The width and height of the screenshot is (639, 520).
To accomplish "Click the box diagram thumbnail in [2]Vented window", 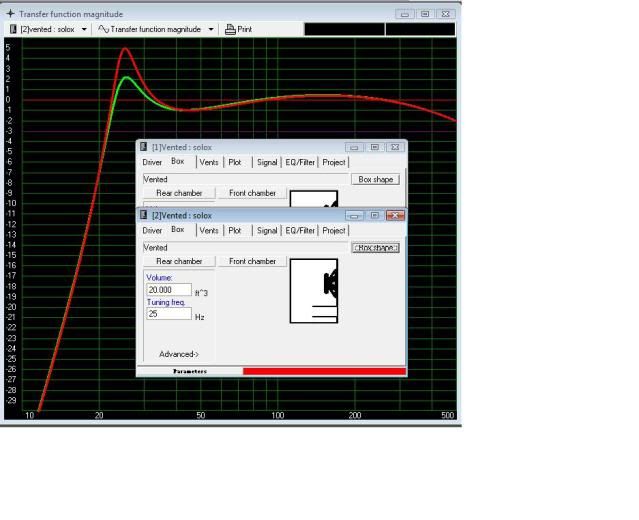I will 314,291.
